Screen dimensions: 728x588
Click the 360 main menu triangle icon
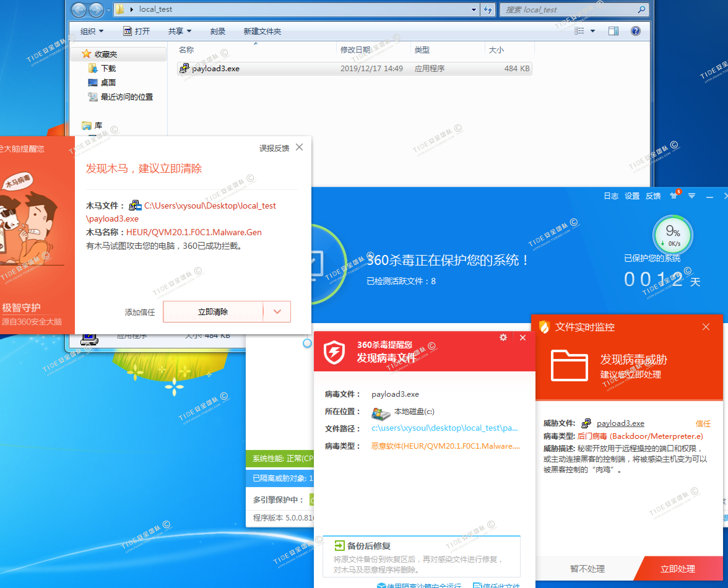pos(691,196)
